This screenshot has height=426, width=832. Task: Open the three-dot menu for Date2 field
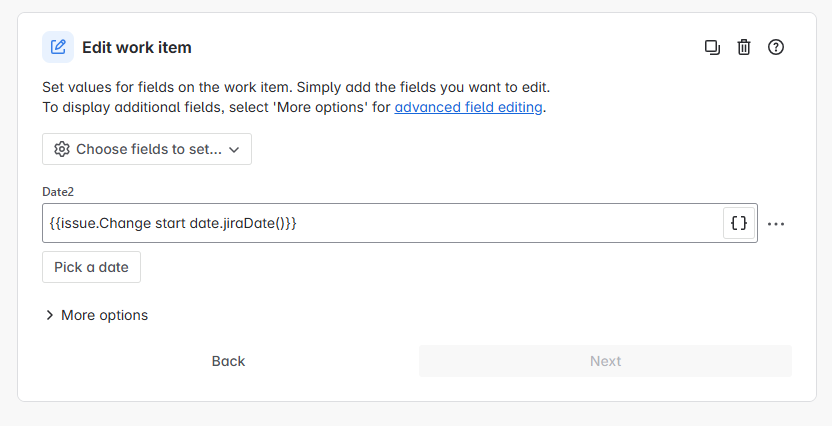776,224
